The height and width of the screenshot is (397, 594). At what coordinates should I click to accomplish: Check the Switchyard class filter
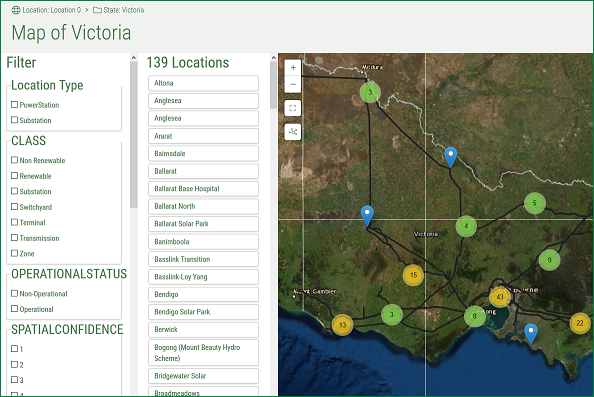tap(14, 207)
